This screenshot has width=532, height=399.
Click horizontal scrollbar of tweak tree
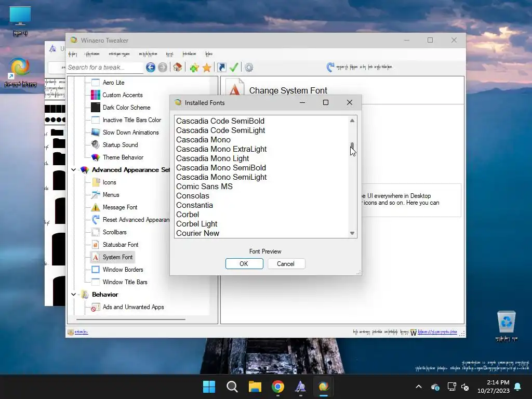[131, 320]
